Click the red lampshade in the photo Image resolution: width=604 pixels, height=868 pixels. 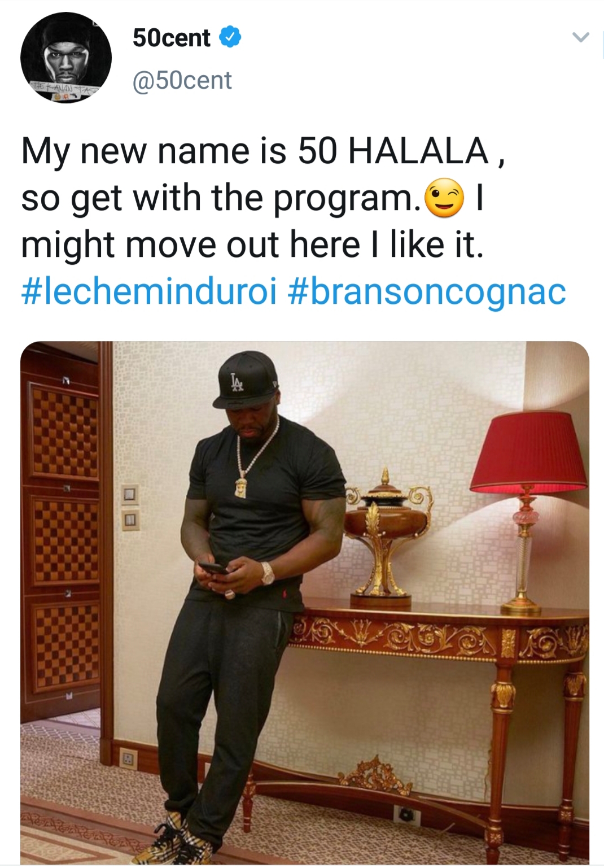click(529, 451)
